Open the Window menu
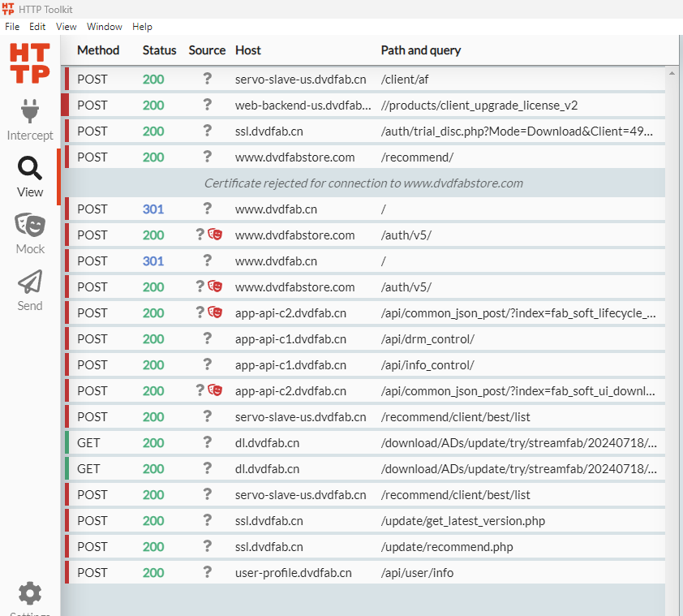The height and width of the screenshot is (616, 683). (105, 27)
